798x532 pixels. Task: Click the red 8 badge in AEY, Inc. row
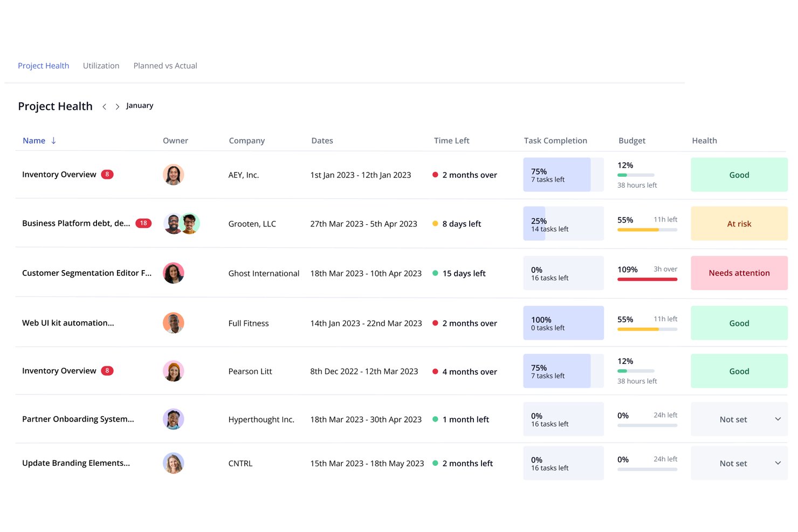click(x=107, y=174)
